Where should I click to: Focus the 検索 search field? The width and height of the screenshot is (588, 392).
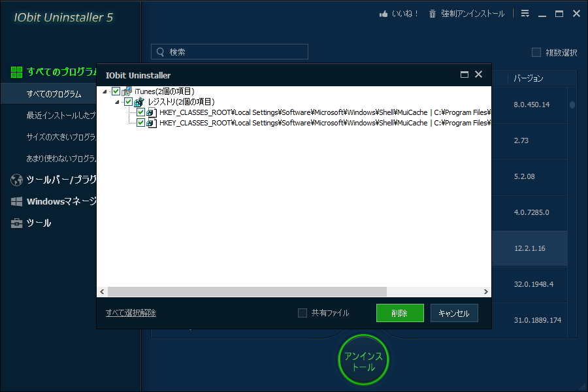tap(229, 52)
